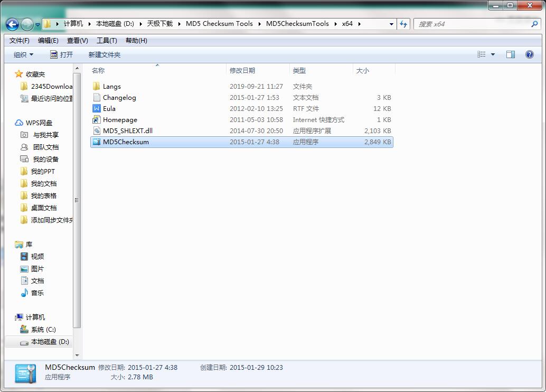Open the 我的文档 folder
The height and width of the screenshot is (392, 546).
point(39,184)
